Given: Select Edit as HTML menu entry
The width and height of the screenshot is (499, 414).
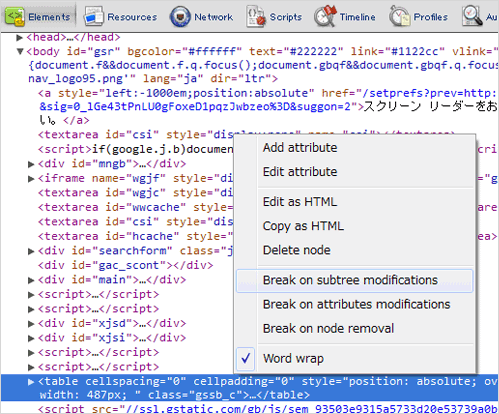Looking at the screenshot, I should pos(300,202).
